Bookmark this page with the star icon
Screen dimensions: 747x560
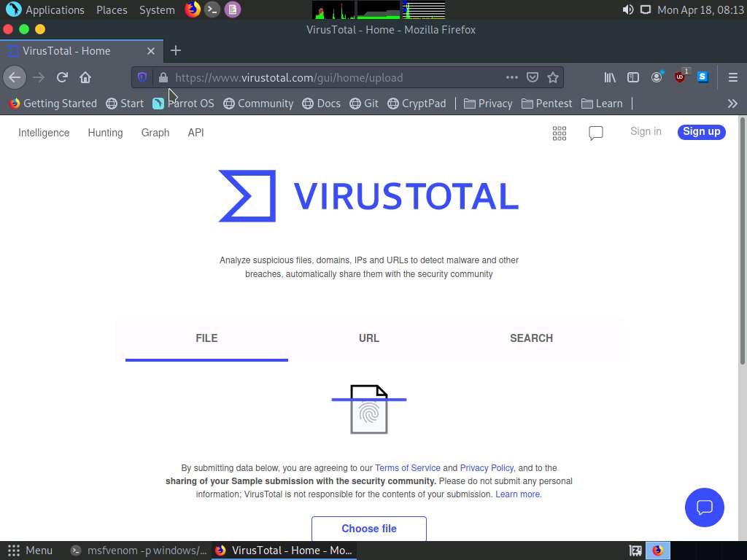click(553, 77)
